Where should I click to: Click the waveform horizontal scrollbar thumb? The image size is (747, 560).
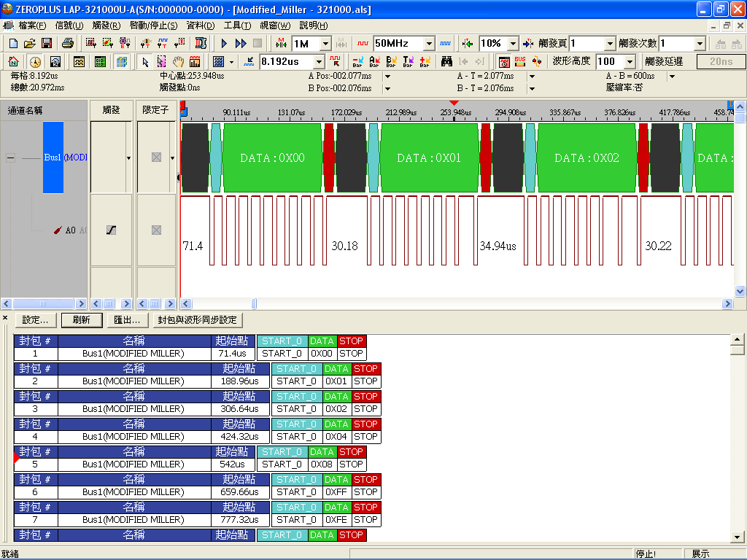tap(254, 303)
